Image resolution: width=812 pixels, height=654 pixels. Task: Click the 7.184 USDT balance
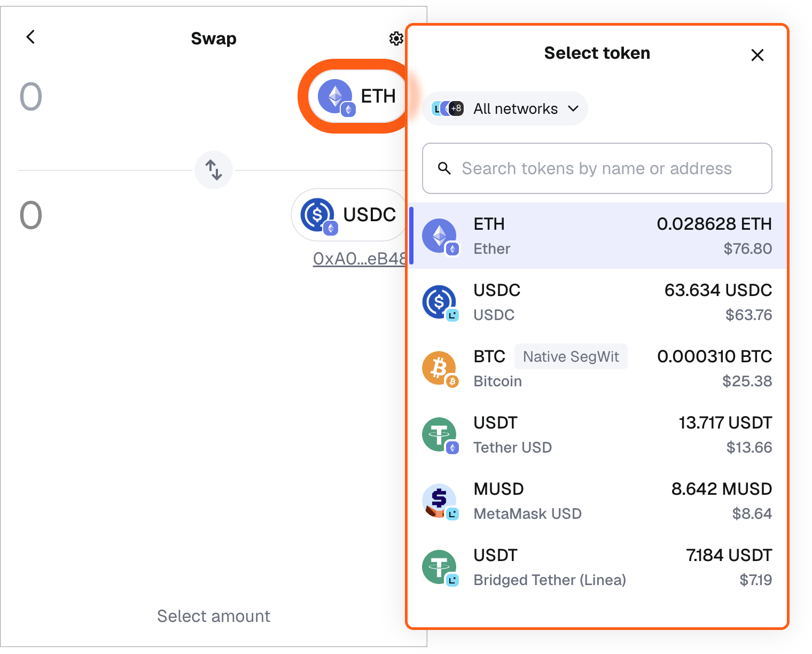pyautogui.click(x=729, y=555)
